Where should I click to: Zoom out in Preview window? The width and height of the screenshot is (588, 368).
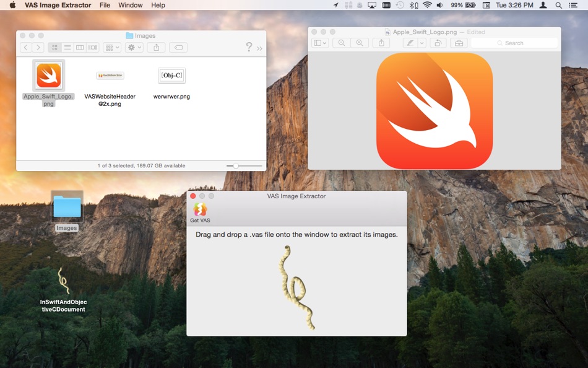(342, 43)
